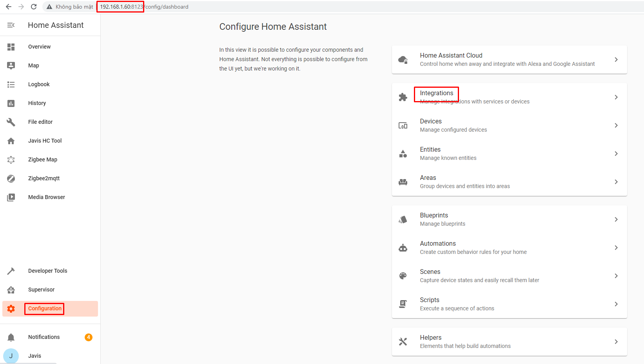Open File editor from the sidebar

pyautogui.click(x=50, y=122)
